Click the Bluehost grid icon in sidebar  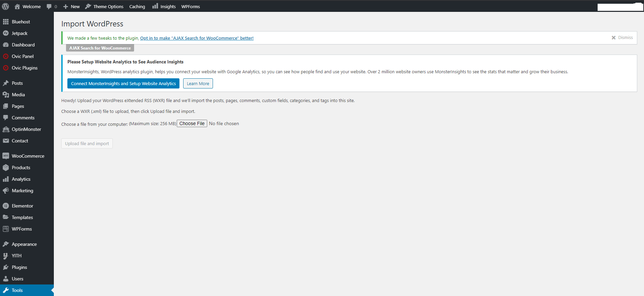tap(6, 22)
